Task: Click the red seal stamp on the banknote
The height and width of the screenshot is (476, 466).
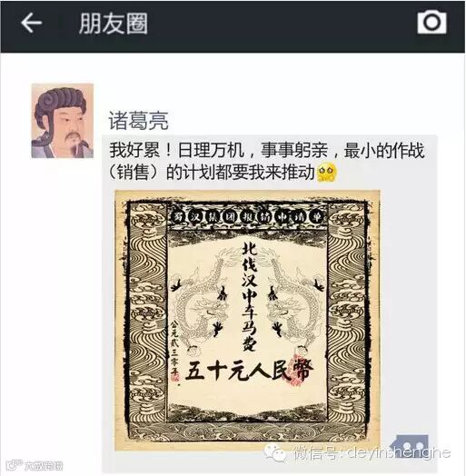Action: tap(299, 368)
